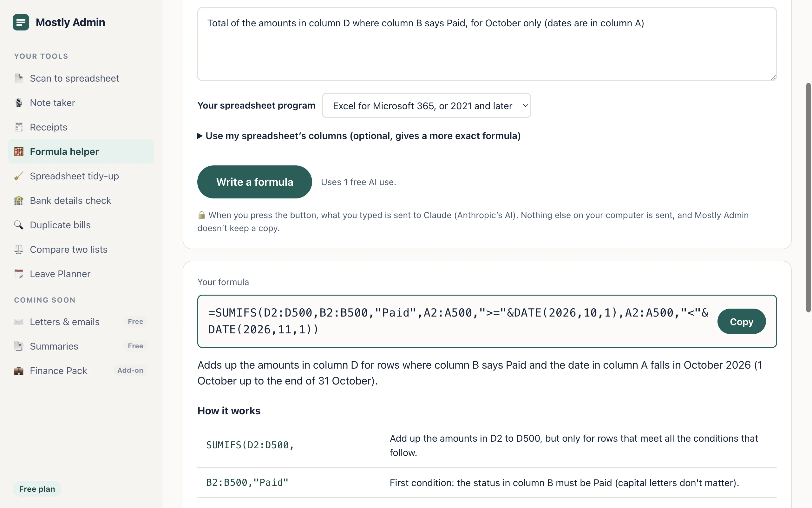Viewport: 812px width, 508px height.
Task: Click the Summaries document icon
Action: [19, 346]
